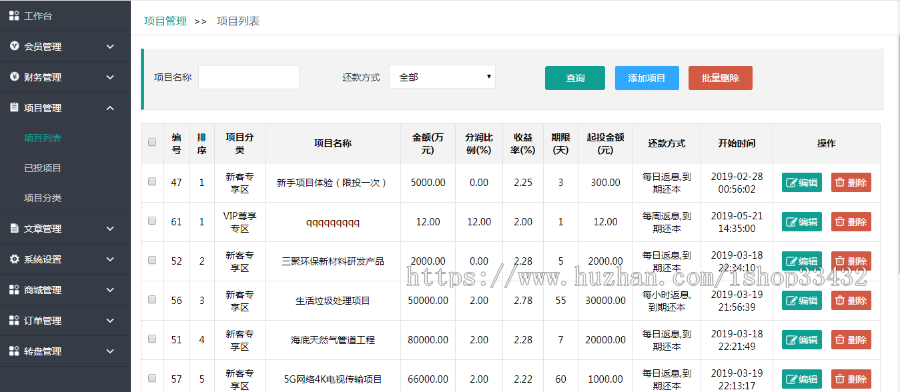Open 项目分类 in the sidebar submenu
Screen dimensions: 900x392
[42, 198]
